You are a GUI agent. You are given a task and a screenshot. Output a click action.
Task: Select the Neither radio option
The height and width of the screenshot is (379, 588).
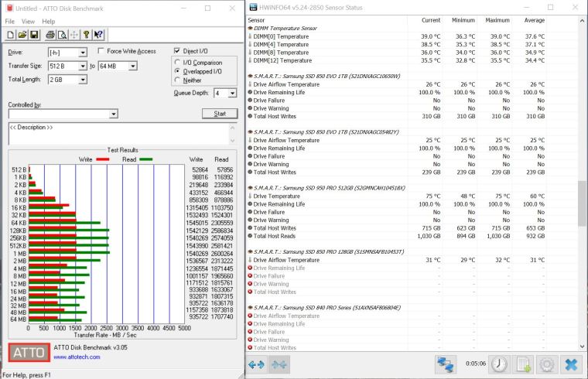pyautogui.click(x=177, y=80)
